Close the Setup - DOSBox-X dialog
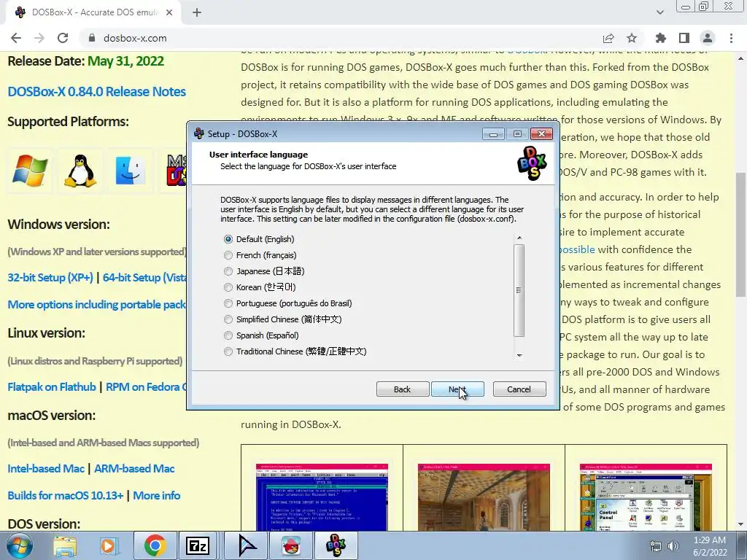Screen dimensions: 747x560 tap(542, 134)
